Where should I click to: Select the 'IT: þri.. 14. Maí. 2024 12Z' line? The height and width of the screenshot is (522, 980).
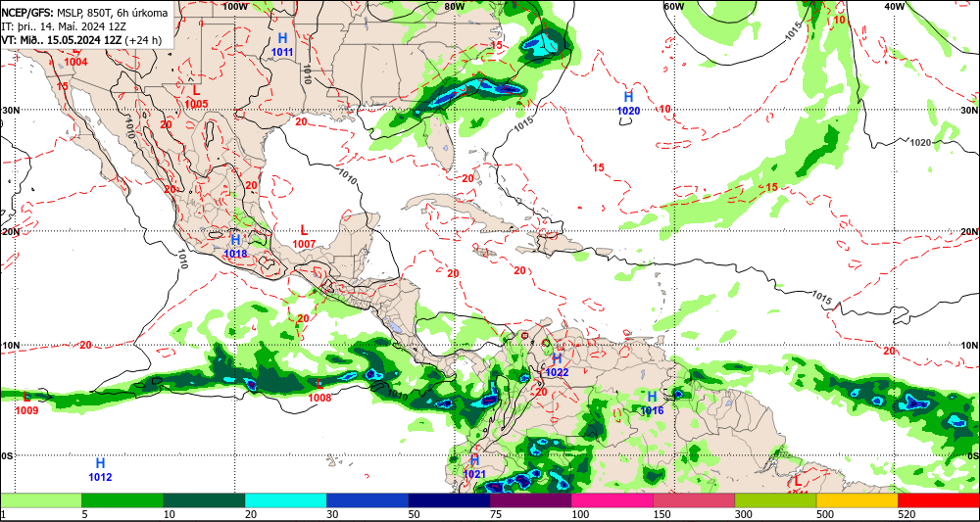point(64,26)
